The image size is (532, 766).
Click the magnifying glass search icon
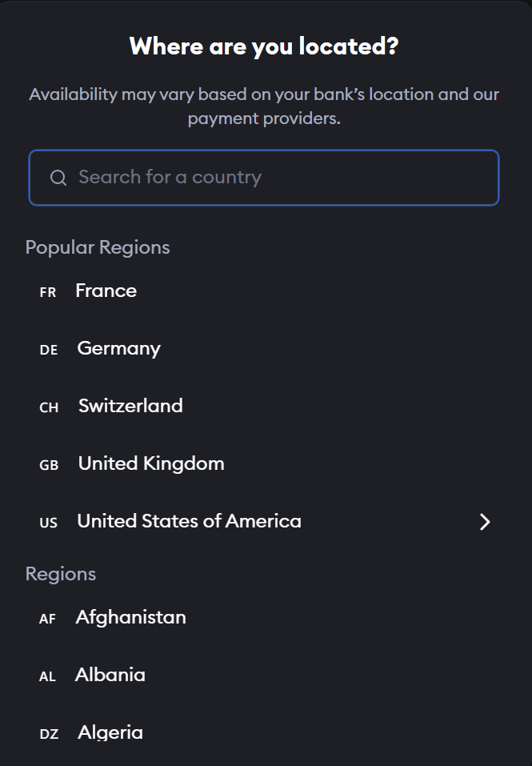click(x=58, y=178)
